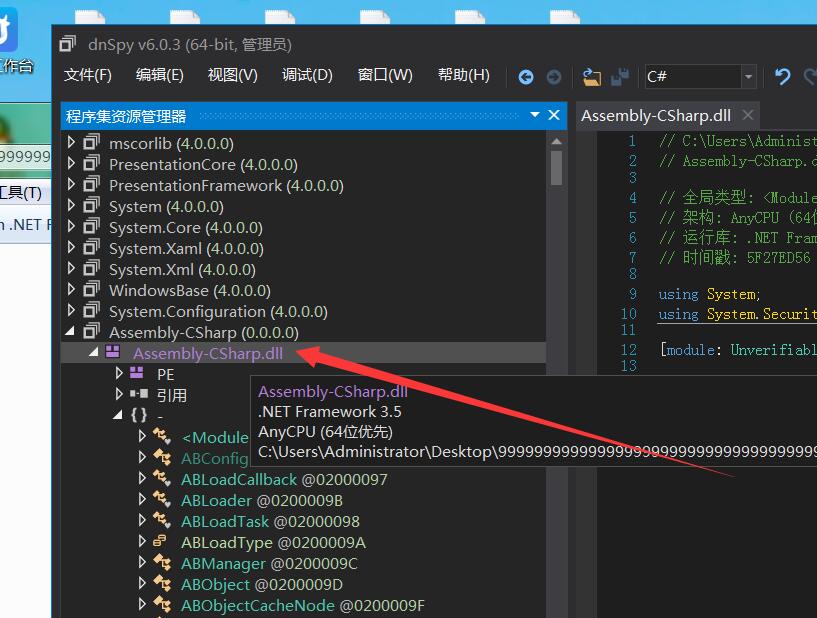Image resolution: width=817 pixels, height=618 pixels.
Task: Click the open file folder icon
Action: point(592,77)
